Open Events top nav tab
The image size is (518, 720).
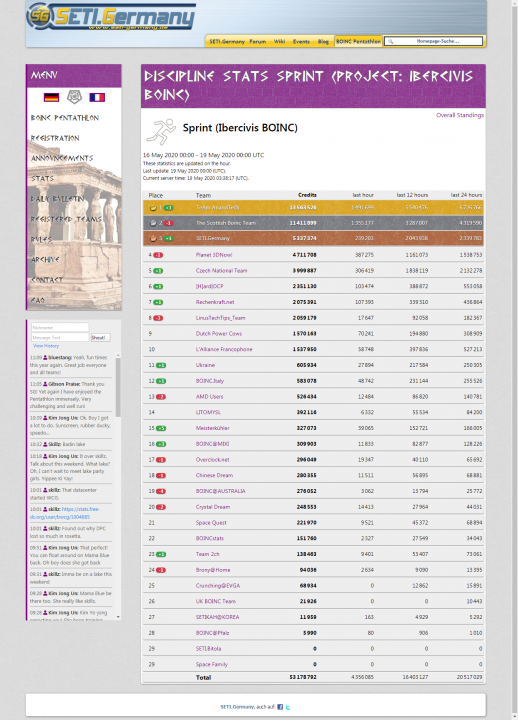[301, 41]
